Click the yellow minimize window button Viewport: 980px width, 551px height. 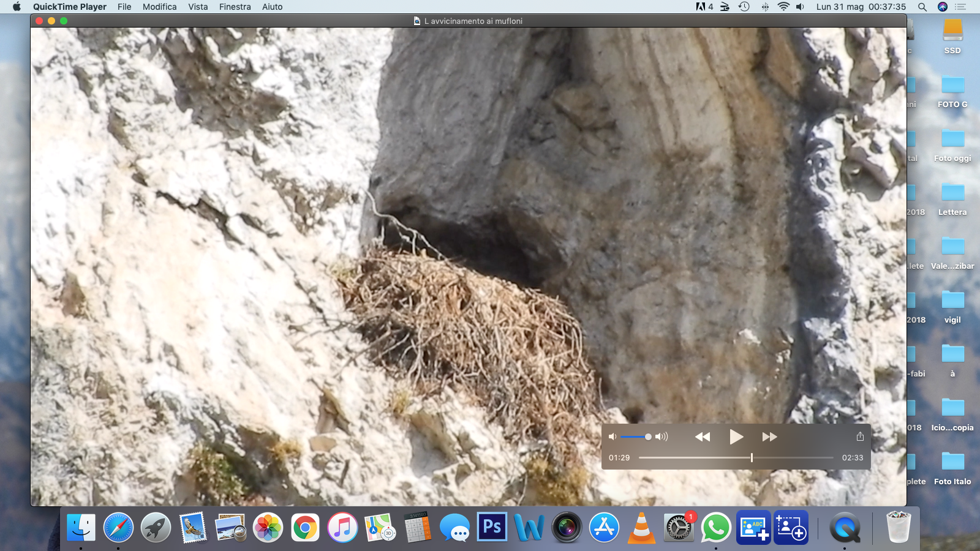tap(51, 21)
